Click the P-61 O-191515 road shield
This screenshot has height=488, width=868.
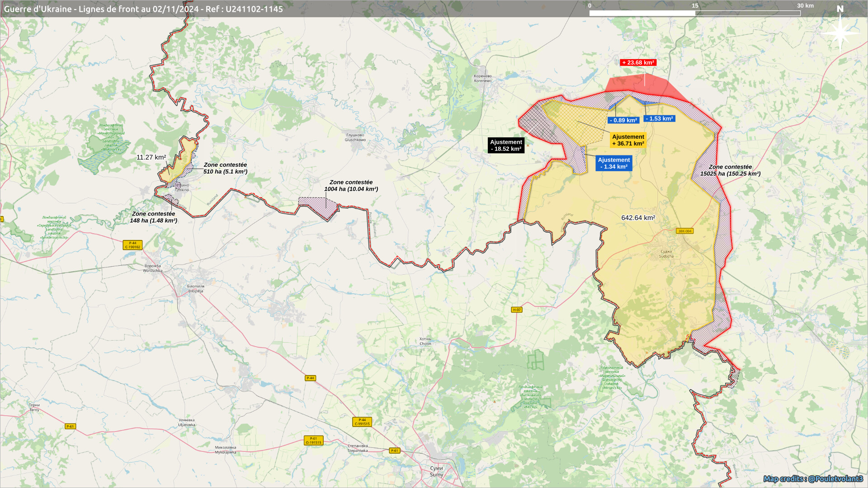pyautogui.click(x=313, y=441)
